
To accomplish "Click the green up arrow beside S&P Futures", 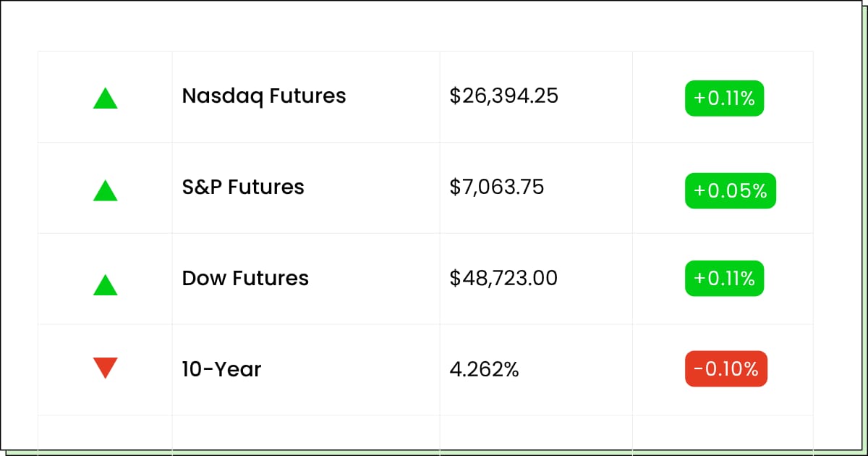I will (105, 190).
